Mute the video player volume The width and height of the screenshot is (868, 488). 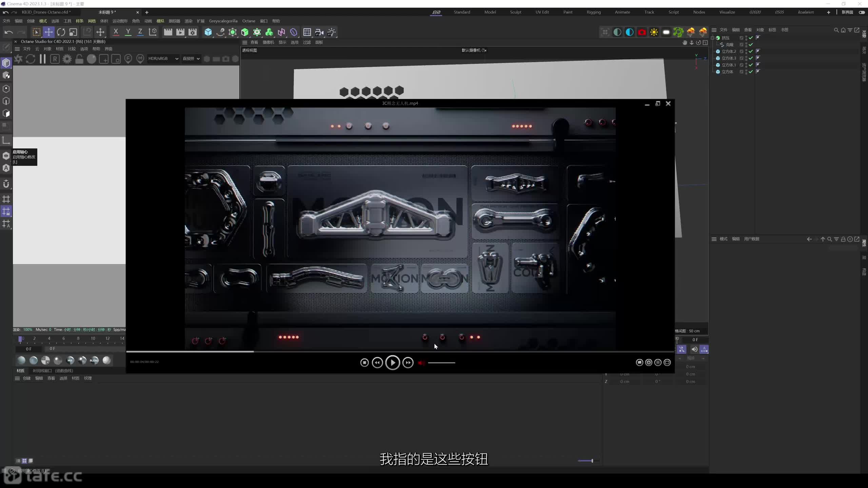tap(421, 363)
